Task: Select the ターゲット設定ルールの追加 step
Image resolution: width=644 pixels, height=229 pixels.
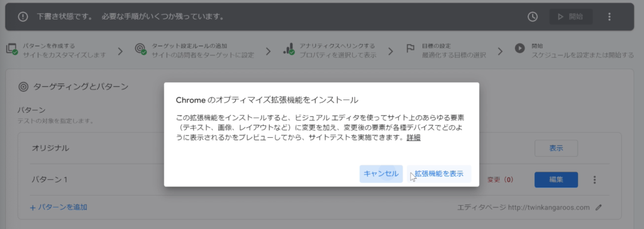Action: (x=195, y=50)
